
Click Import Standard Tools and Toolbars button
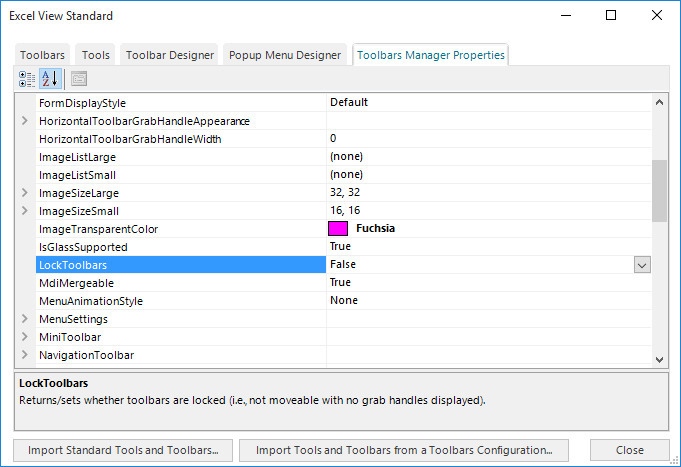click(x=123, y=450)
